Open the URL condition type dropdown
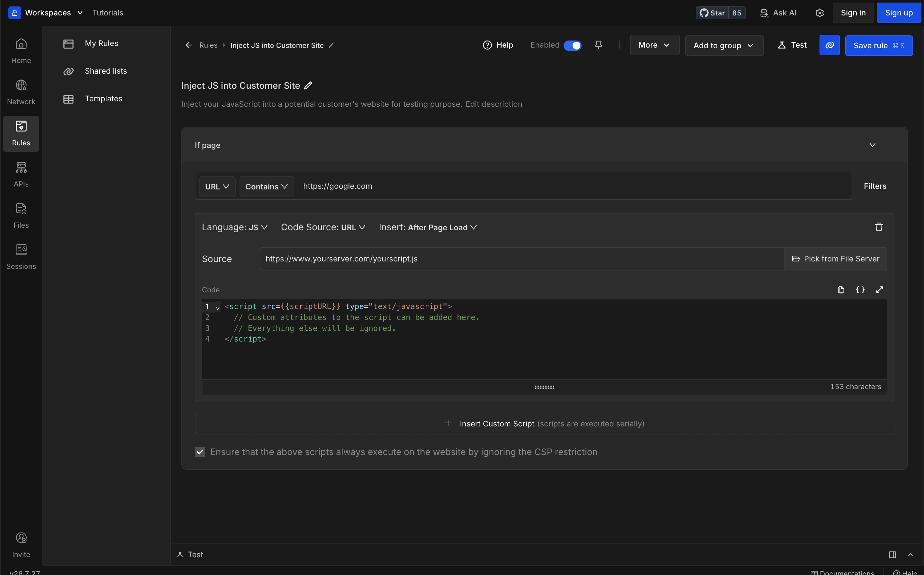This screenshot has height=575, width=924. point(217,186)
